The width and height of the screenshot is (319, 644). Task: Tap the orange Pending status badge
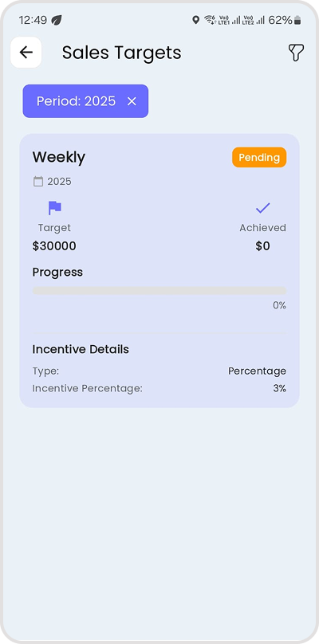pyautogui.click(x=259, y=157)
